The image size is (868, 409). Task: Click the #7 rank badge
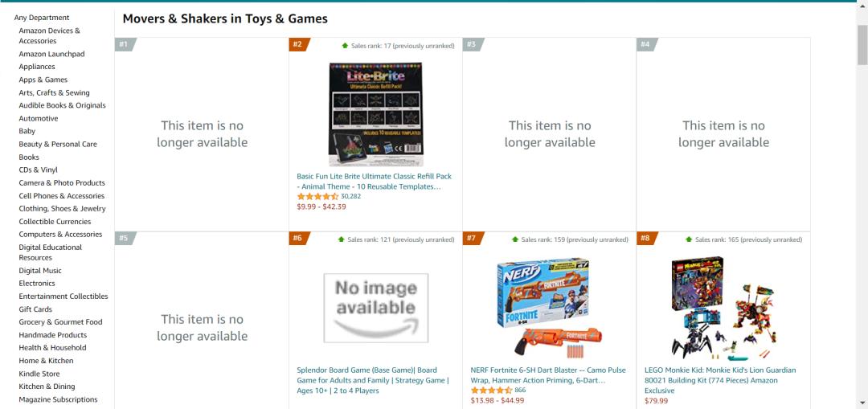tap(473, 239)
